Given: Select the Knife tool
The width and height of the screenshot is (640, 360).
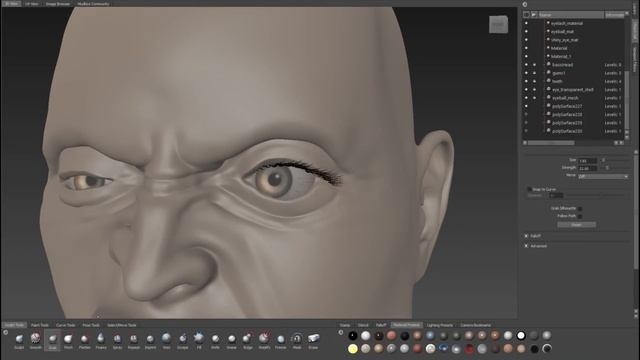Looking at the screenshot, I should 215,340.
